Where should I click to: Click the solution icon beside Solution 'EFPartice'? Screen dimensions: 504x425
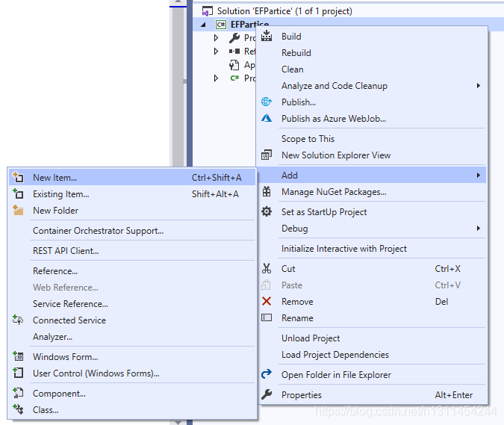coord(208,11)
